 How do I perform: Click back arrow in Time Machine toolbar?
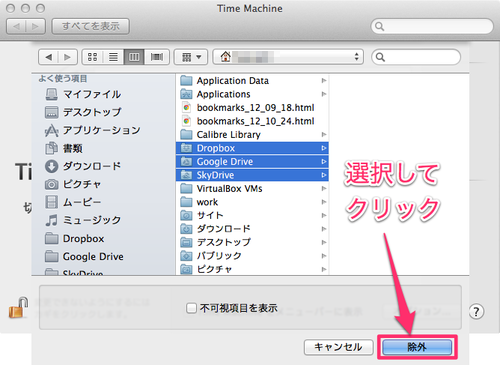(16, 26)
